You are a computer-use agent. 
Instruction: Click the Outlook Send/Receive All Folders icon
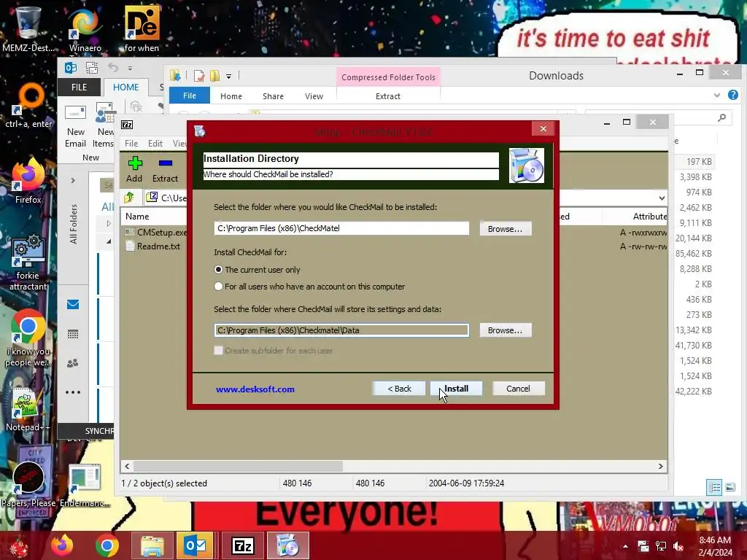[x=92, y=68]
